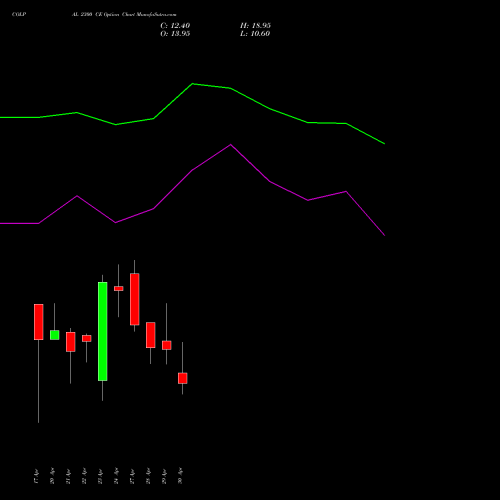Viewport: 500px width, 500px height.
Task: Click the red candle body of 17 Apr
Action: click(x=39, y=322)
